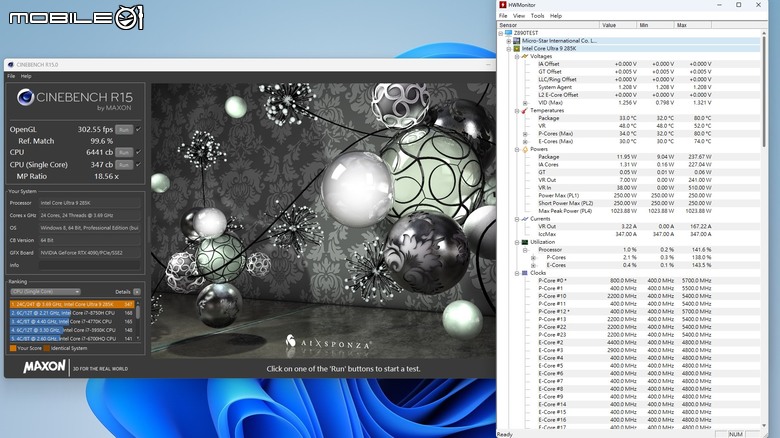Select ranking entry Core i7-4770K CPU

(x=72, y=322)
